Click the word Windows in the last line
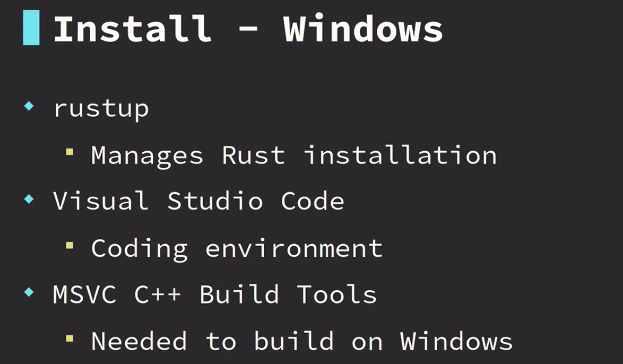 point(456,341)
